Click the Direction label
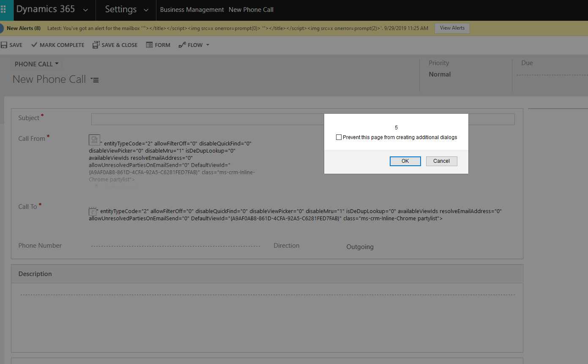 coord(286,246)
